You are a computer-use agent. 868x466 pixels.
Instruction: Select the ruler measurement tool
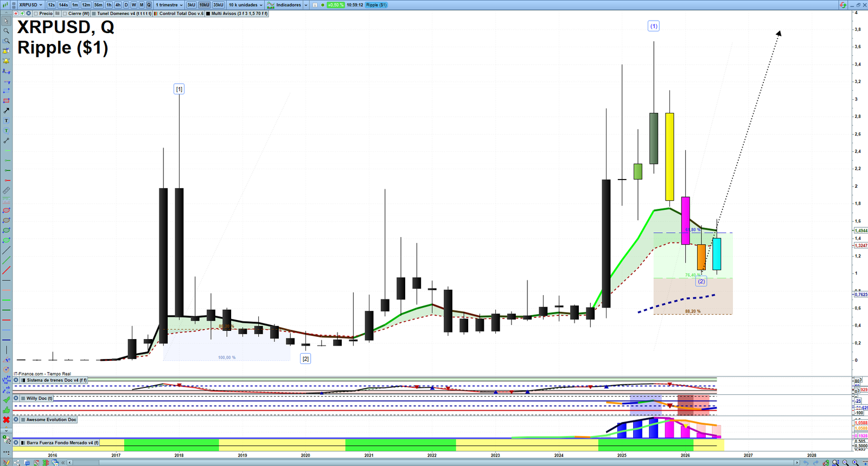tap(6, 190)
